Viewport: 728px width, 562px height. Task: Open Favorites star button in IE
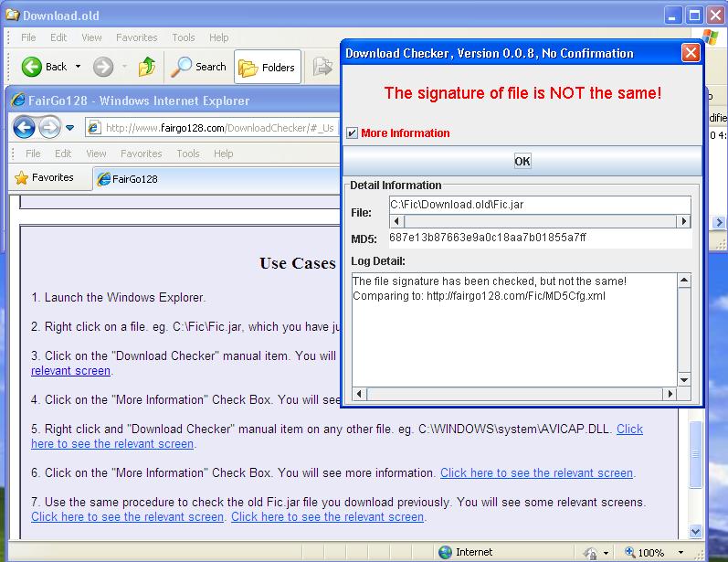[45, 177]
